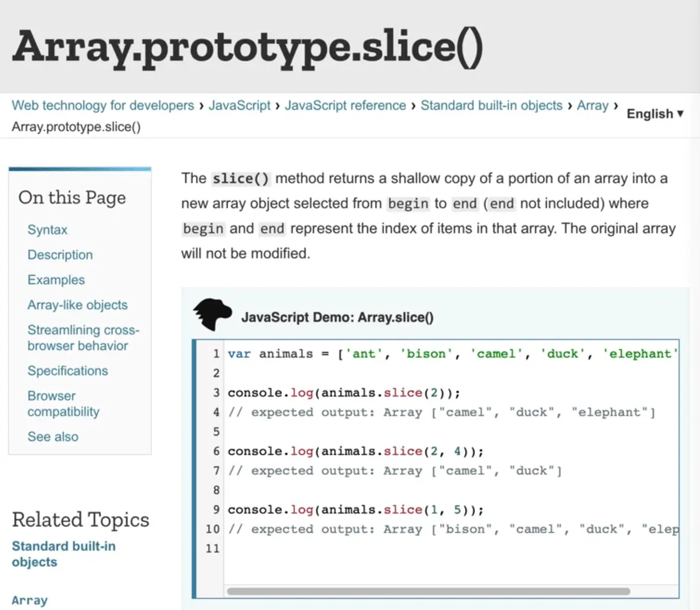Open Standard built-in objects under Related Topics
This screenshot has height=610, width=700.
click(63, 554)
